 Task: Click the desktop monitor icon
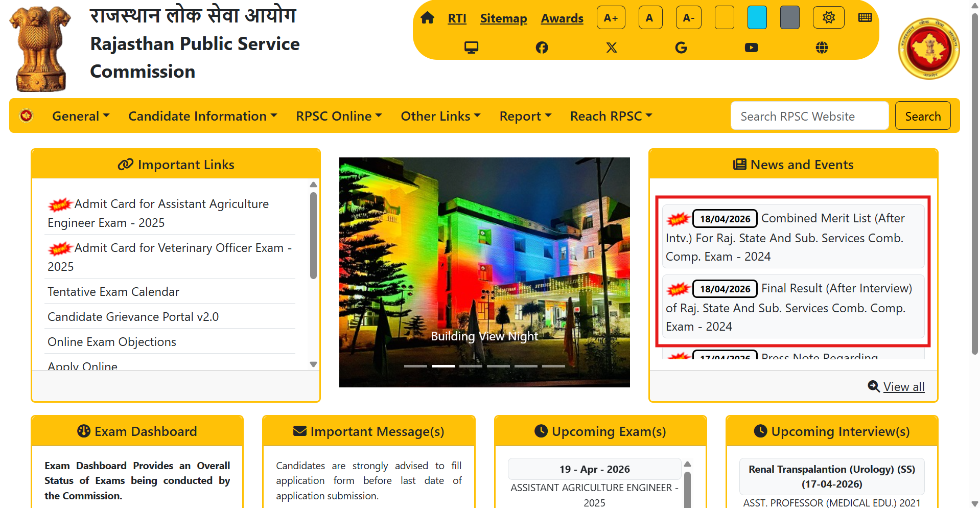[471, 48]
